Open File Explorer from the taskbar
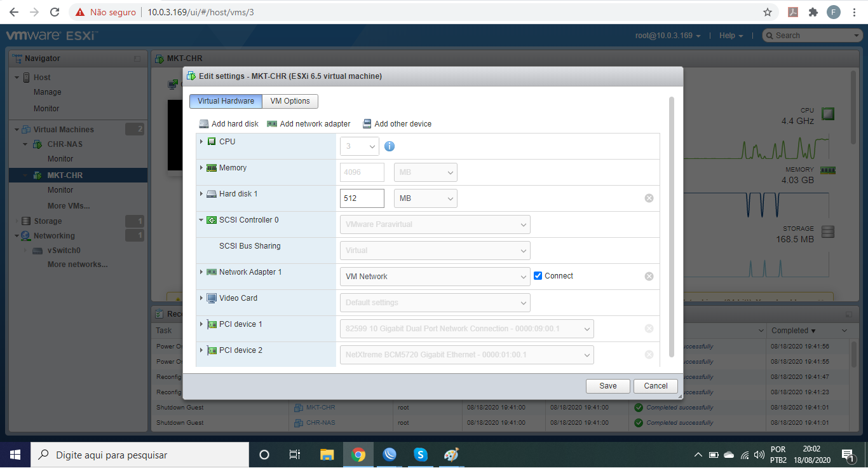The height and width of the screenshot is (468, 868). pos(327,455)
